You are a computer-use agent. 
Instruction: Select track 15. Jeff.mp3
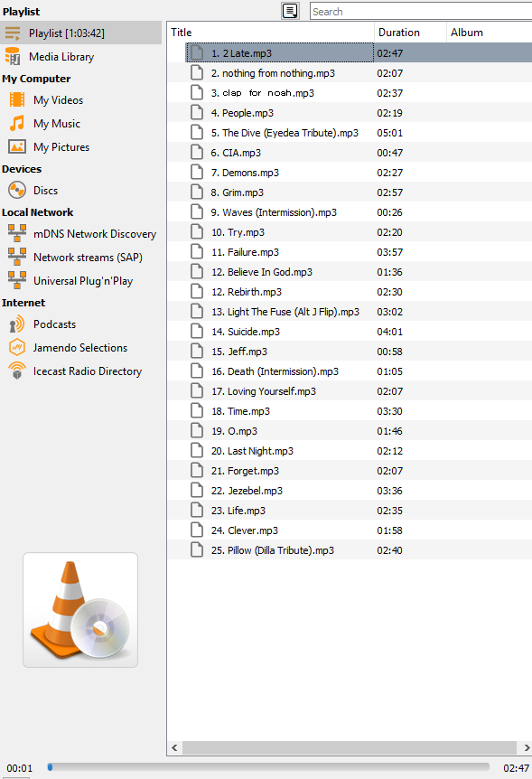[350, 352]
